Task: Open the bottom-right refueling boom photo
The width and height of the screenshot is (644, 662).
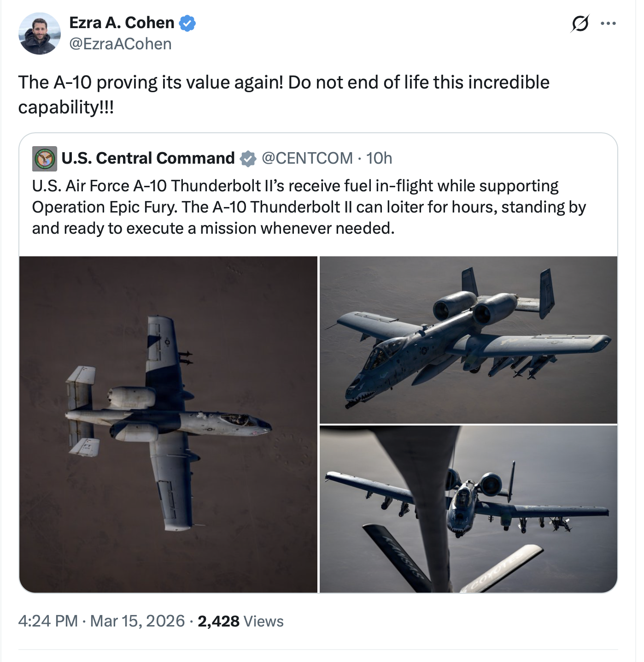Action: [468, 509]
